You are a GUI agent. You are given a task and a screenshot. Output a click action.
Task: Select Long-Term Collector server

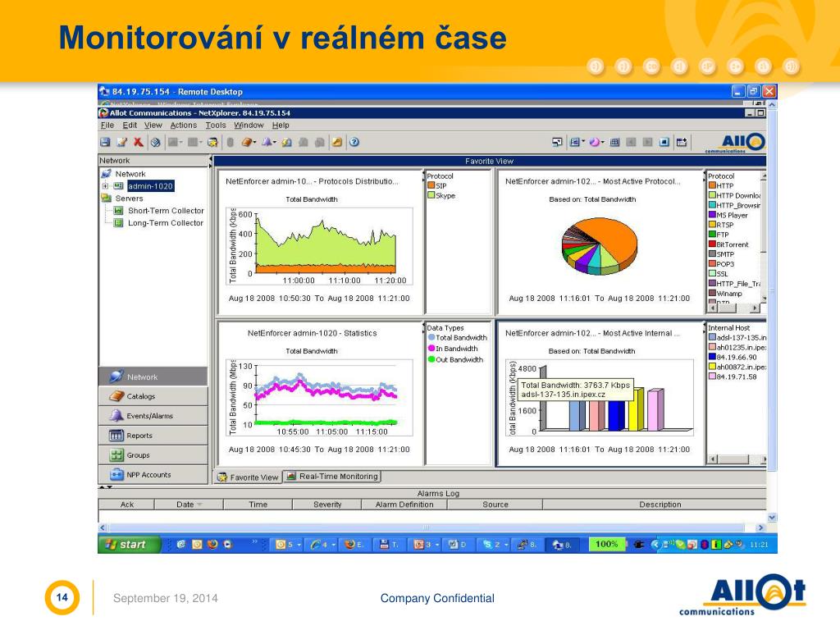point(166,223)
